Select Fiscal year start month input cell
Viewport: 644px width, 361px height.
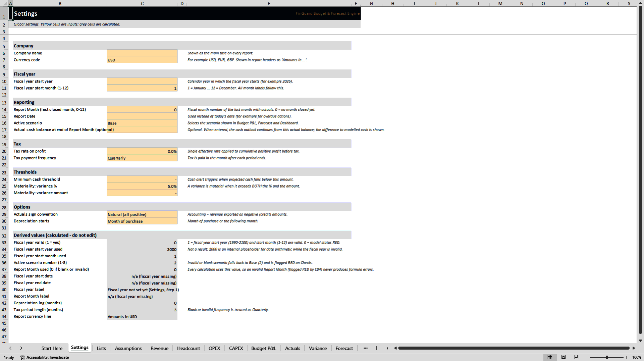(142, 88)
